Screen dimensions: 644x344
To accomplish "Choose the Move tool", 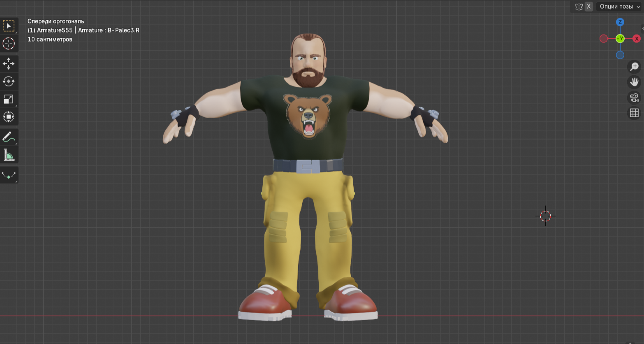I will 9,63.
